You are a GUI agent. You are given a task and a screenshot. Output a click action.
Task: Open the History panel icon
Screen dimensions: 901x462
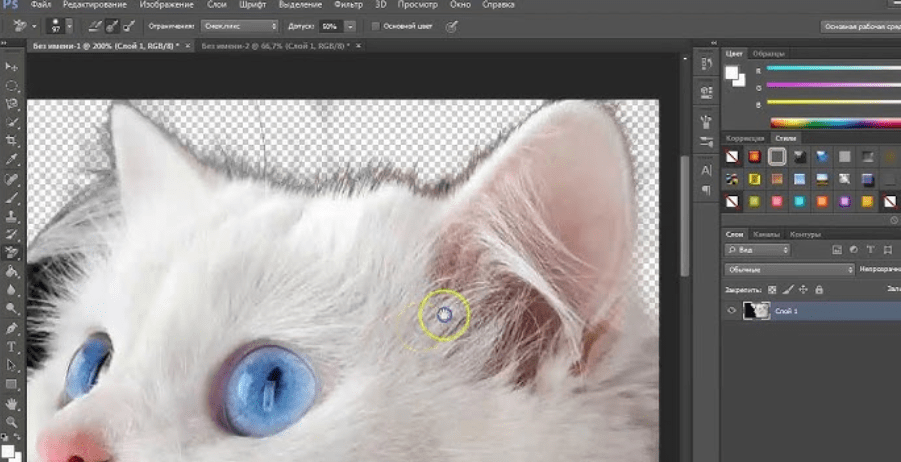pos(706,63)
